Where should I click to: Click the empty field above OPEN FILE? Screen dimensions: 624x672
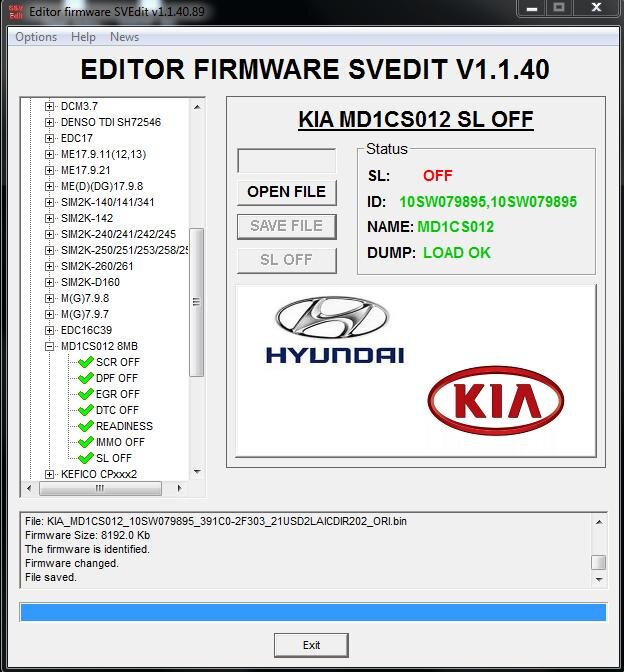287,161
